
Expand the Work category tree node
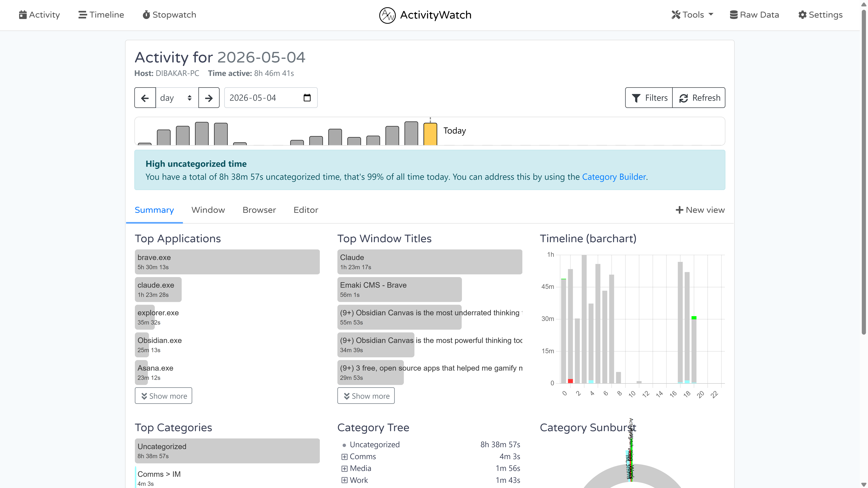(x=344, y=481)
